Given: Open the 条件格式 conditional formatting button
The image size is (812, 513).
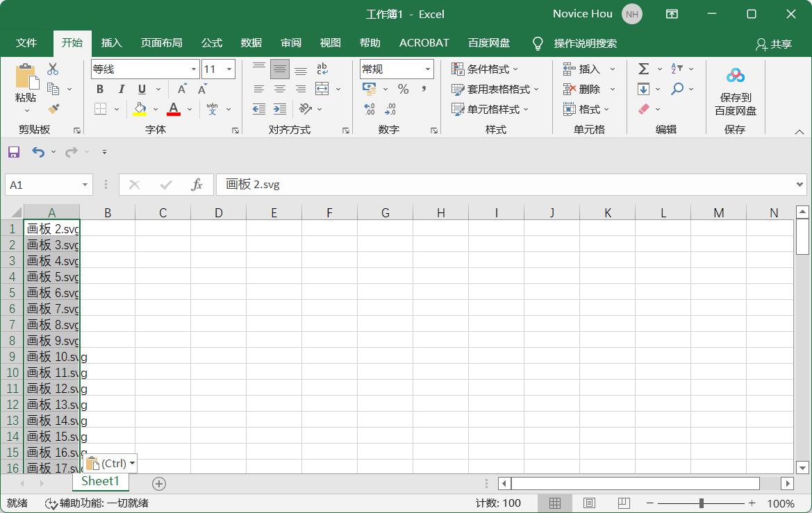Looking at the screenshot, I should tap(485, 69).
